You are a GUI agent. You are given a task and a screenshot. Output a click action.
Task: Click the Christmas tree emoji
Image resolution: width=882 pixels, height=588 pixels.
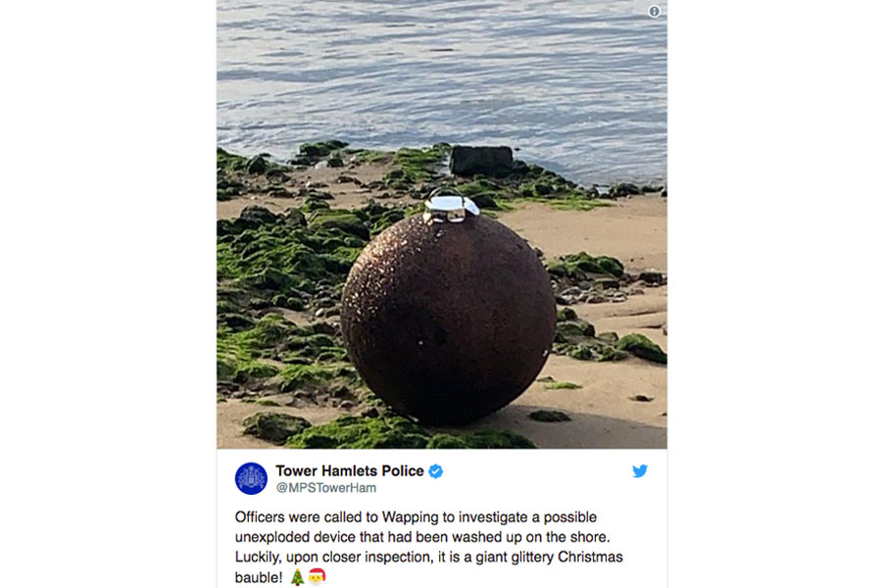298,577
